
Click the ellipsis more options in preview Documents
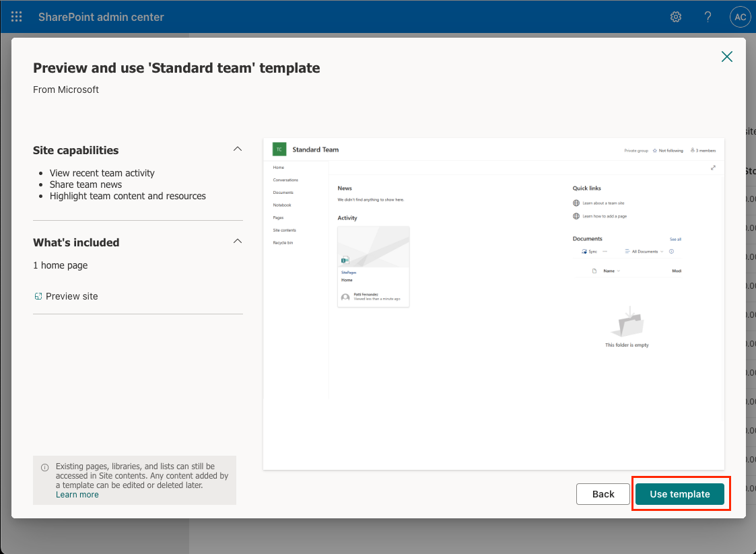tap(605, 251)
